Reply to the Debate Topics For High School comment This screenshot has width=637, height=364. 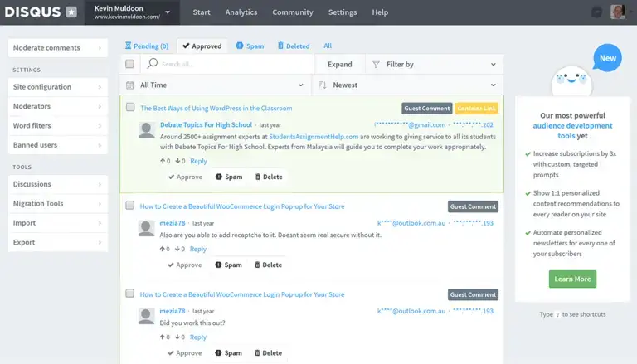(198, 161)
